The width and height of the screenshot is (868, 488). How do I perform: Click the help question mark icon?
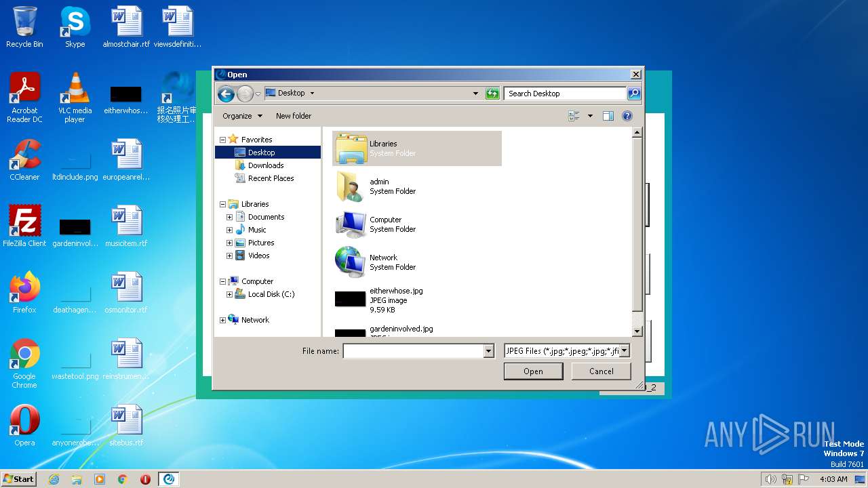[627, 116]
